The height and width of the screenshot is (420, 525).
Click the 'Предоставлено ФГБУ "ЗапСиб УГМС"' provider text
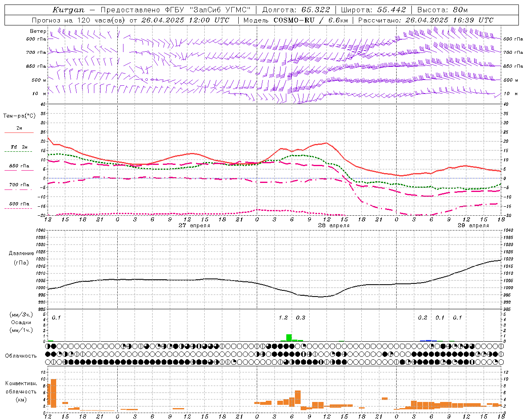(x=176, y=10)
